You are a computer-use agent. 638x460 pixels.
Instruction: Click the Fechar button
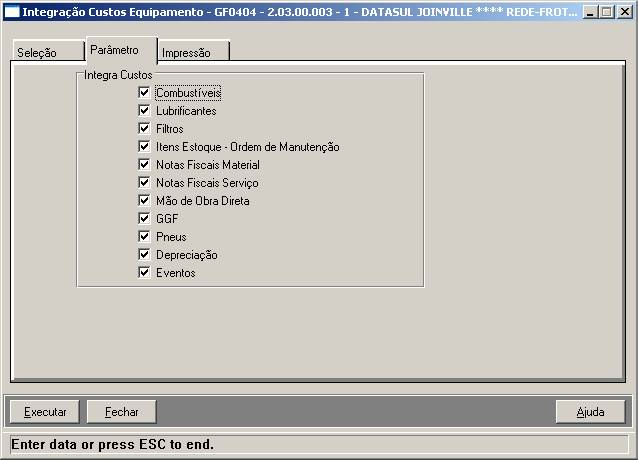[121, 412]
